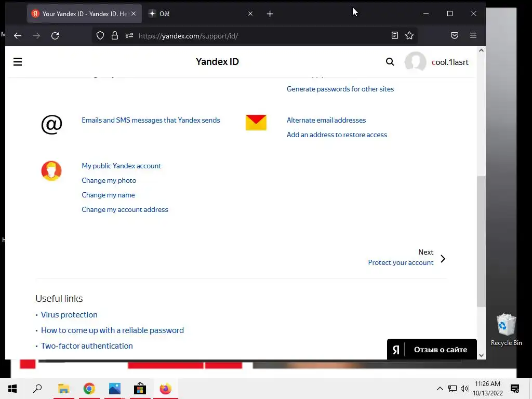Open the site permissions icon in address bar

pos(129,35)
